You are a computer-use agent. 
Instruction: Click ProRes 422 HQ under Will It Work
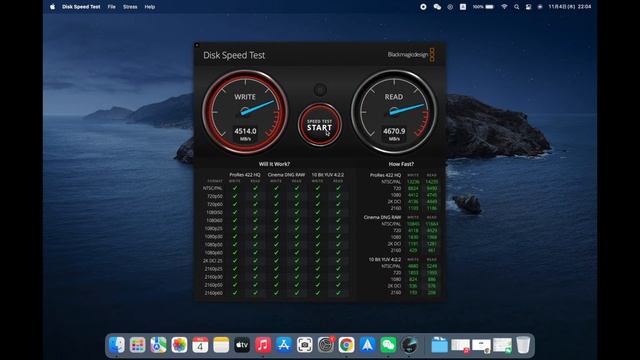pos(245,175)
